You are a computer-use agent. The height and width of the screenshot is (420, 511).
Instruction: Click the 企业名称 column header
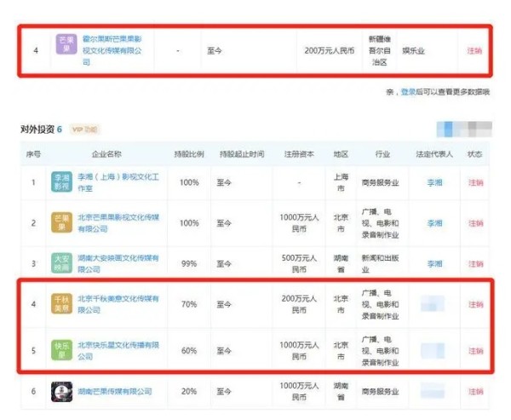[106, 154]
